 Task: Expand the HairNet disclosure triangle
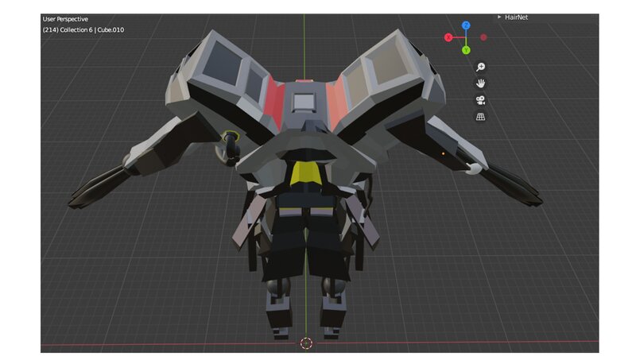[499, 16]
